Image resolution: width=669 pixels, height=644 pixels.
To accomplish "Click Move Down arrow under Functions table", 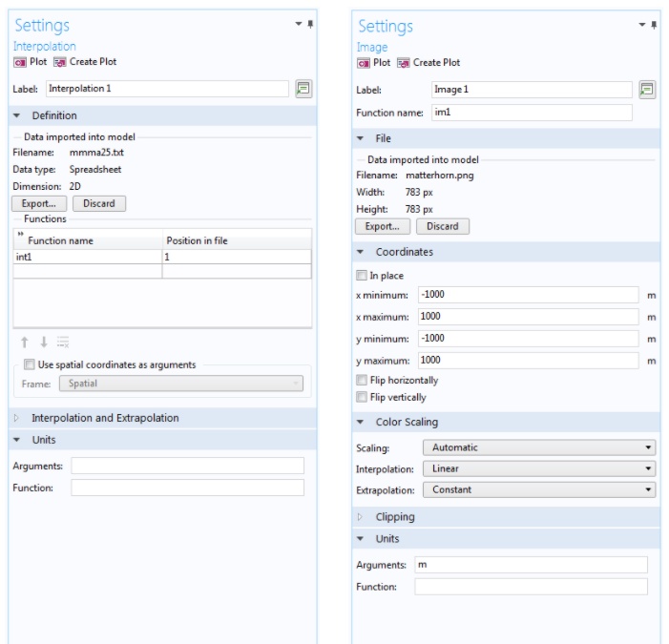I will pyautogui.click(x=44, y=343).
